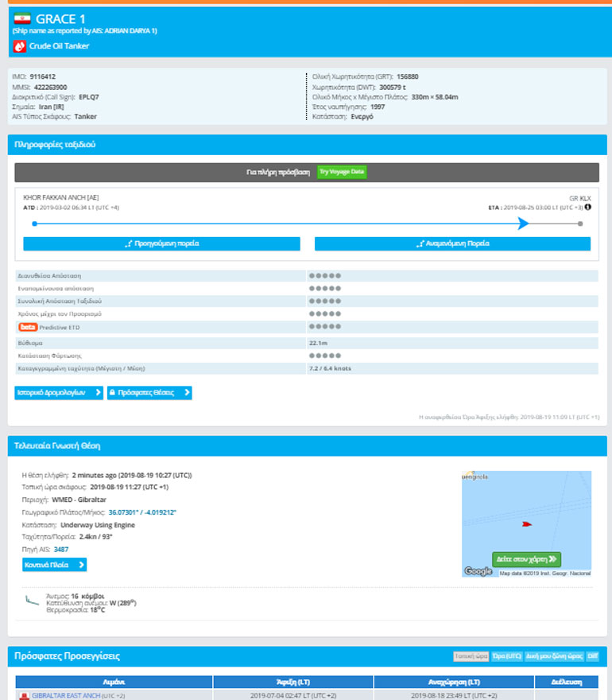Expand Αναμενόμενη Πορεία expected route

point(452,243)
